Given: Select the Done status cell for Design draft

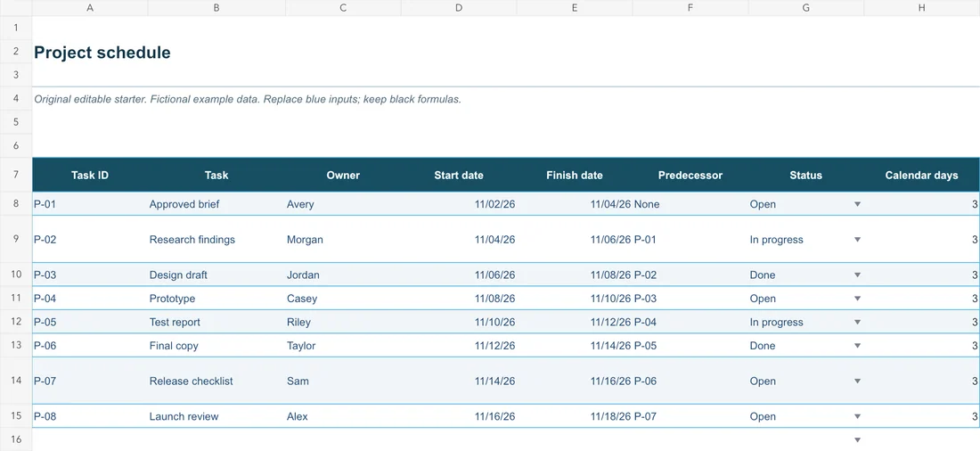Looking at the screenshot, I should click(805, 275).
